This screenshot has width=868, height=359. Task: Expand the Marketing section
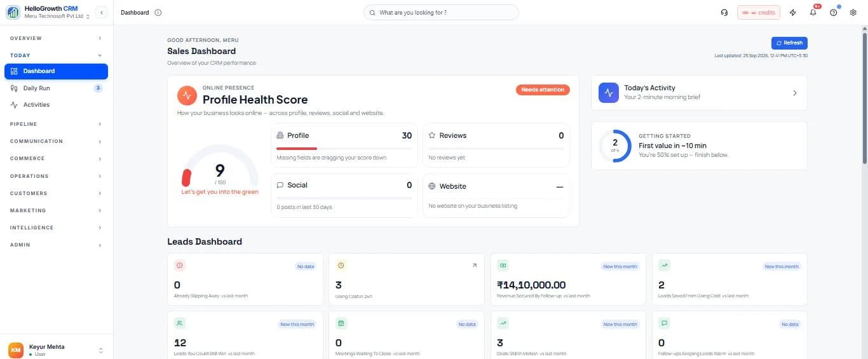(56, 210)
